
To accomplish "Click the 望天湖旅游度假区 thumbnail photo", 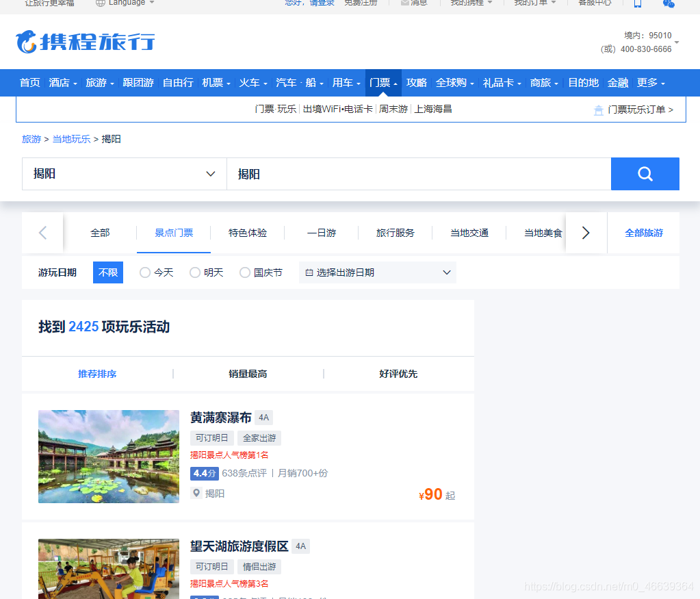I will (109, 569).
